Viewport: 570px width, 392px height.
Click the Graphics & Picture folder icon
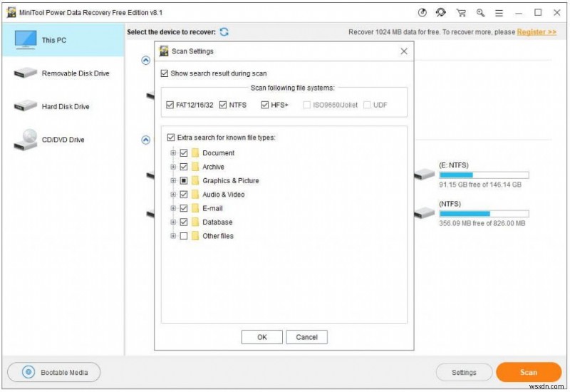point(195,180)
